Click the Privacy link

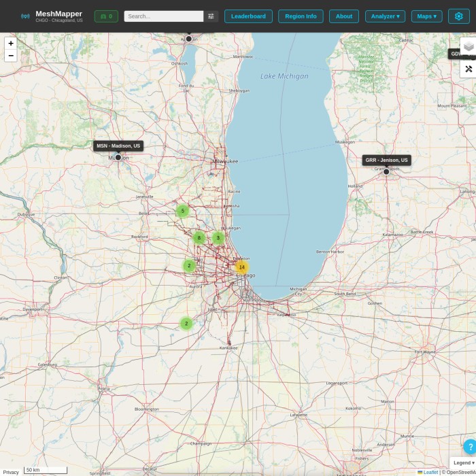click(11, 472)
